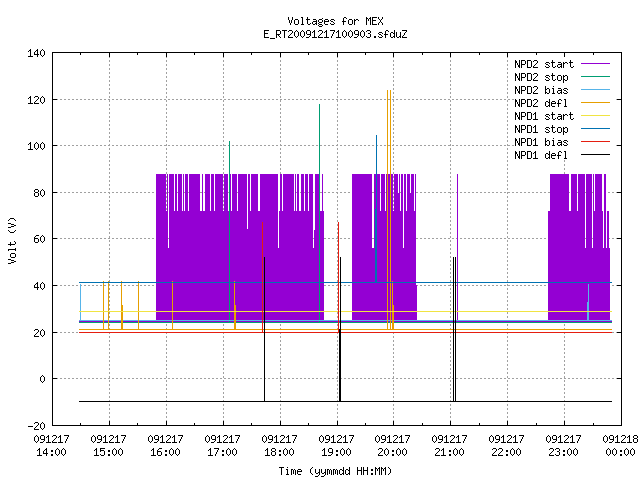Click x-axis tick label 20:00

pyautogui.click(x=393, y=452)
